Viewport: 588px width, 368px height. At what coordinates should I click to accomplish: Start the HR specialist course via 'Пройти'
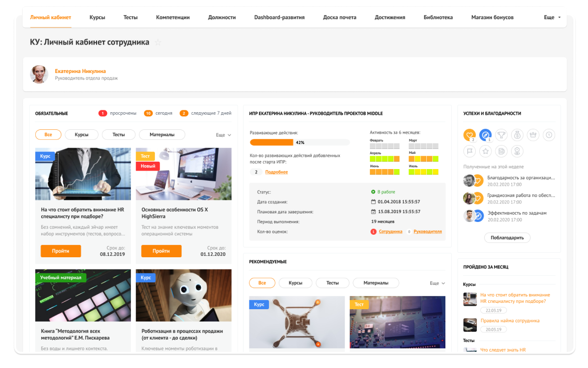click(x=61, y=251)
